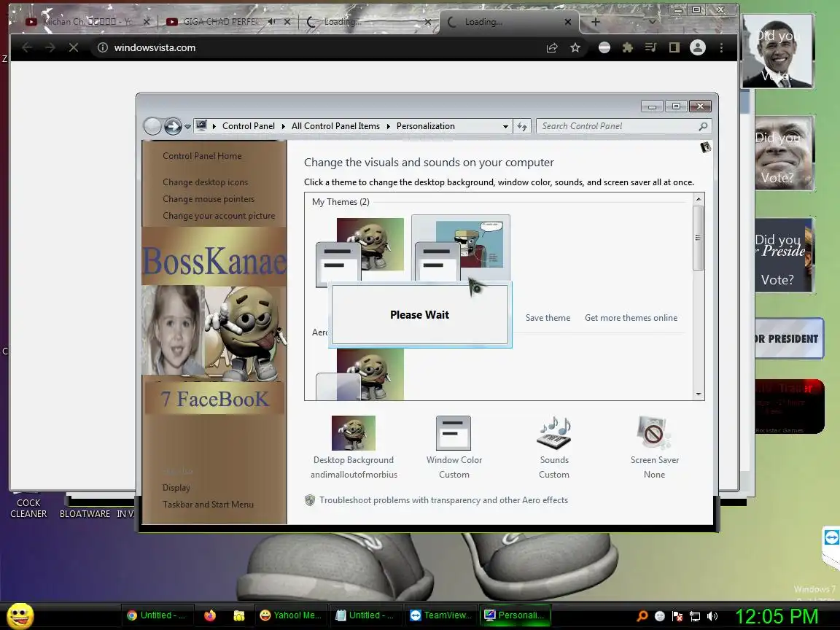Open the Desktop Background setting icon

(x=354, y=433)
